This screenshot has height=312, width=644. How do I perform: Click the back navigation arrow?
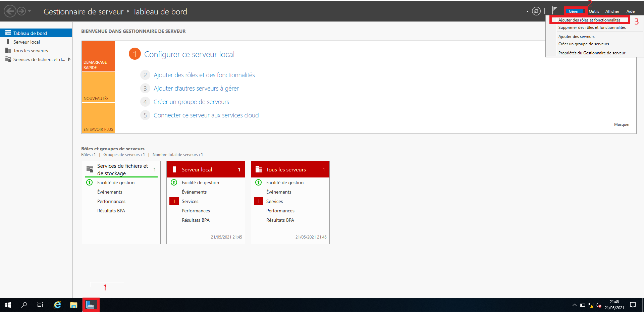click(x=10, y=11)
